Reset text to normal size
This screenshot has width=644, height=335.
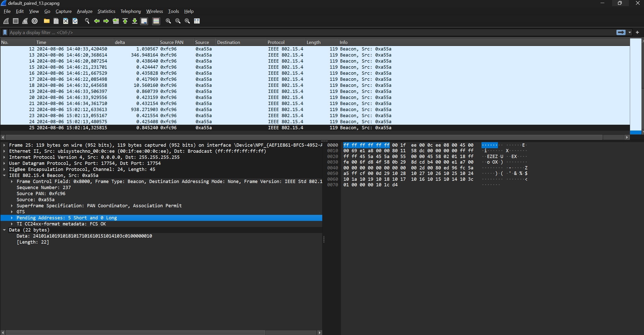tap(187, 21)
